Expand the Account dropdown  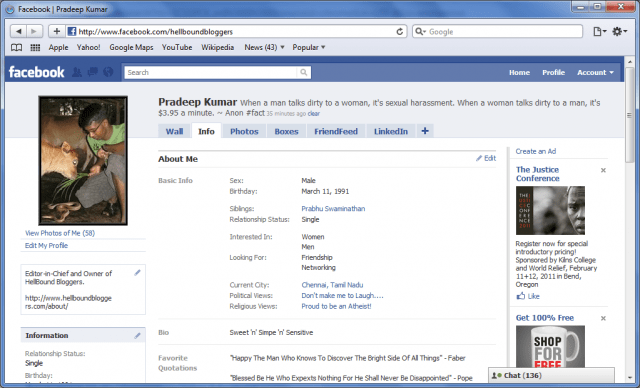click(595, 72)
